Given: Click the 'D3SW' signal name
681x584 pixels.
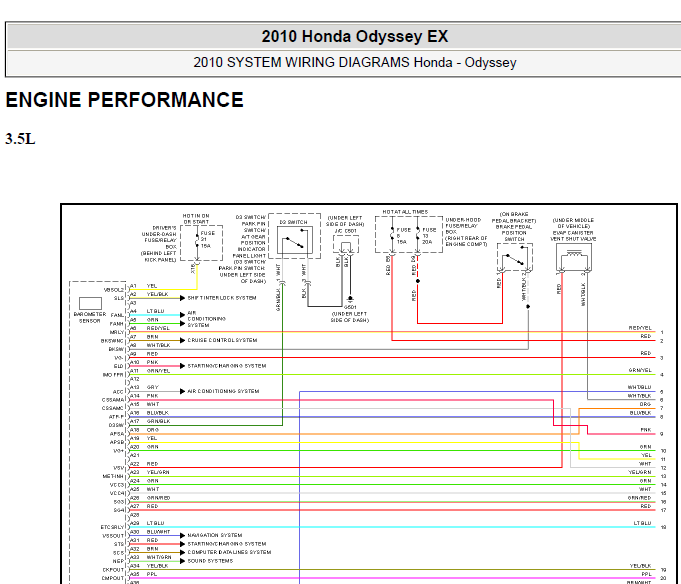Looking at the screenshot, I should (x=116, y=425).
